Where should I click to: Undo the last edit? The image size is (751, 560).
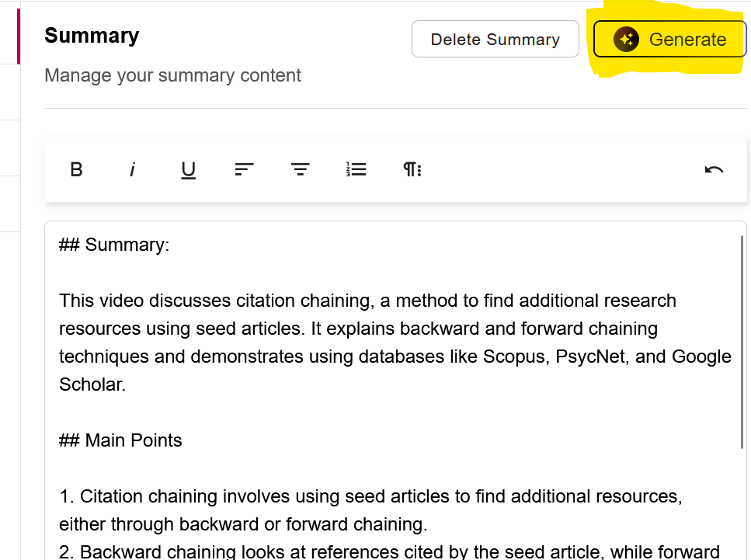[x=714, y=169]
